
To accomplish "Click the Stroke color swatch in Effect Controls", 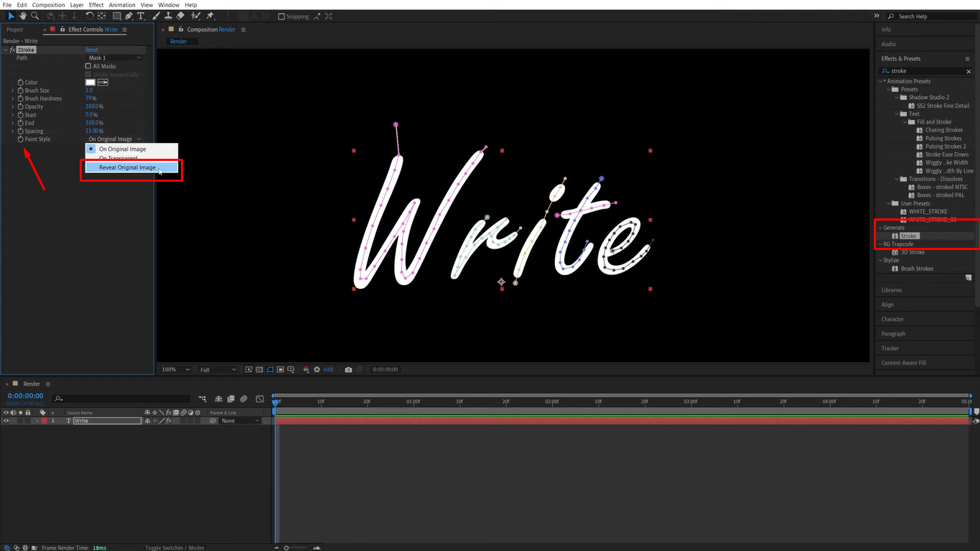I will 89,82.
